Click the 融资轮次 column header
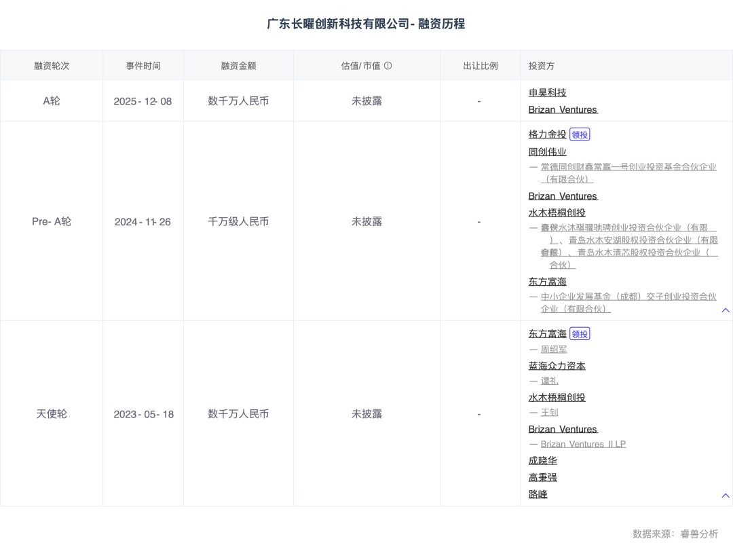The height and width of the screenshot is (560, 733). (51, 64)
